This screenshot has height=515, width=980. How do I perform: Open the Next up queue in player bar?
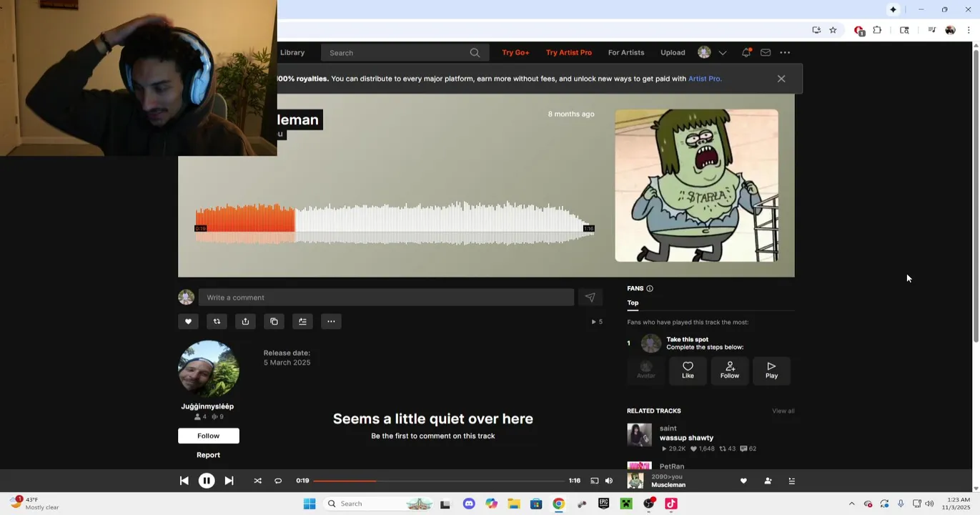(791, 481)
